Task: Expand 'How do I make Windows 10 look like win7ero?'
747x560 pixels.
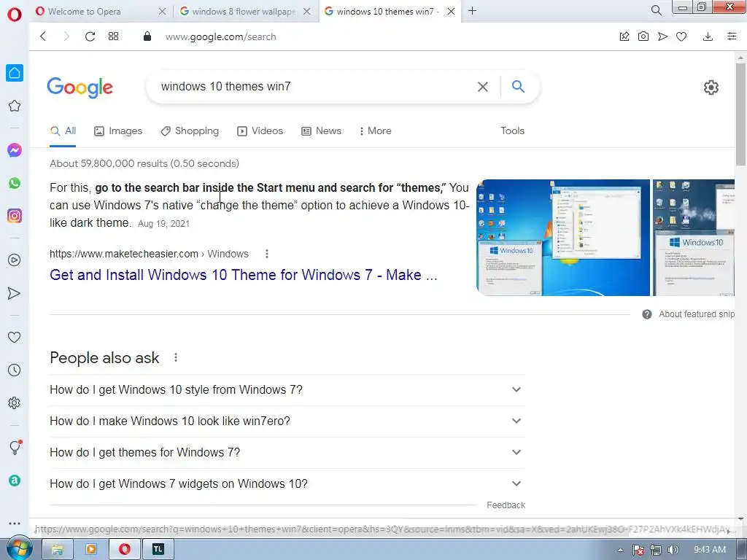Action: (x=287, y=421)
